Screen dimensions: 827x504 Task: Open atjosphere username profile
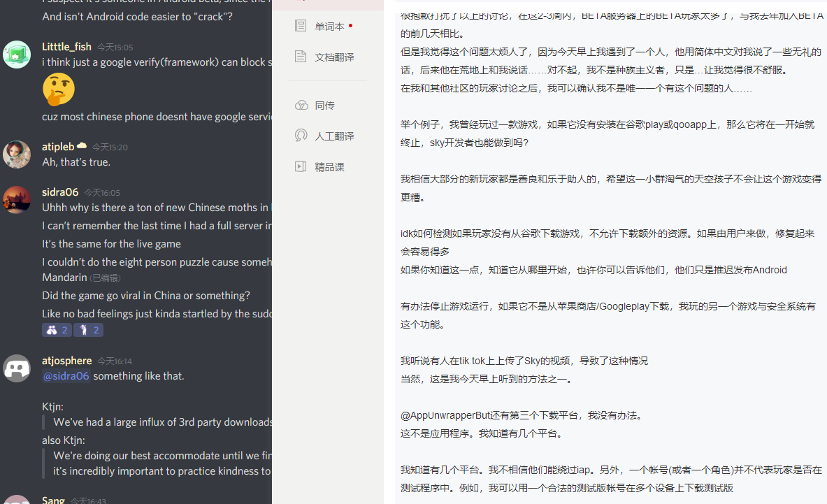pyautogui.click(x=67, y=361)
